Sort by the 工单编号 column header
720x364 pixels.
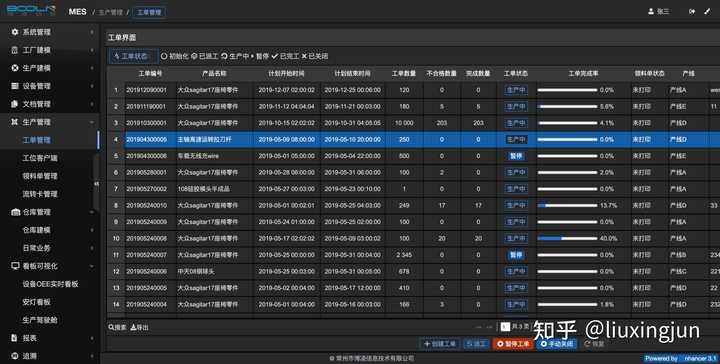coord(150,73)
